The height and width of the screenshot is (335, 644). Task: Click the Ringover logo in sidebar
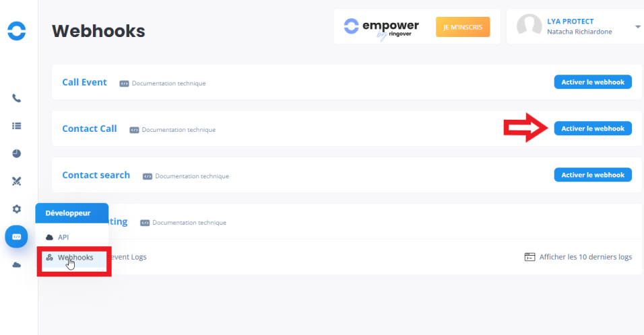[x=16, y=30]
